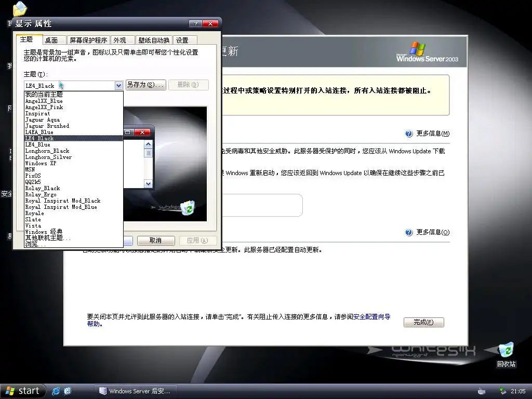Image resolution: width=532 pixels, height=399 pixels.
Task: Choose the Windows XP theme
Action: tap(74, 163)
